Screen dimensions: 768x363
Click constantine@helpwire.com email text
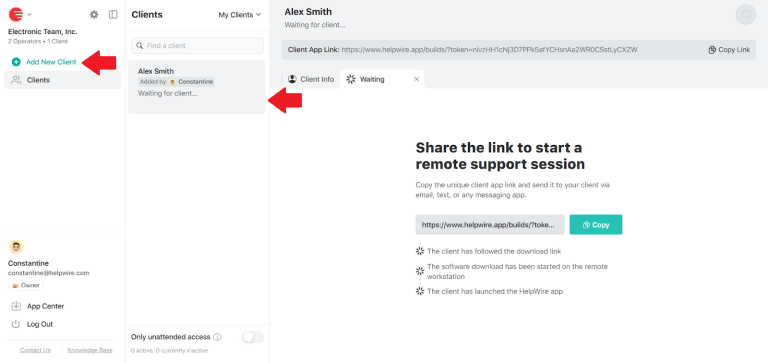click(x=48, y=273)
